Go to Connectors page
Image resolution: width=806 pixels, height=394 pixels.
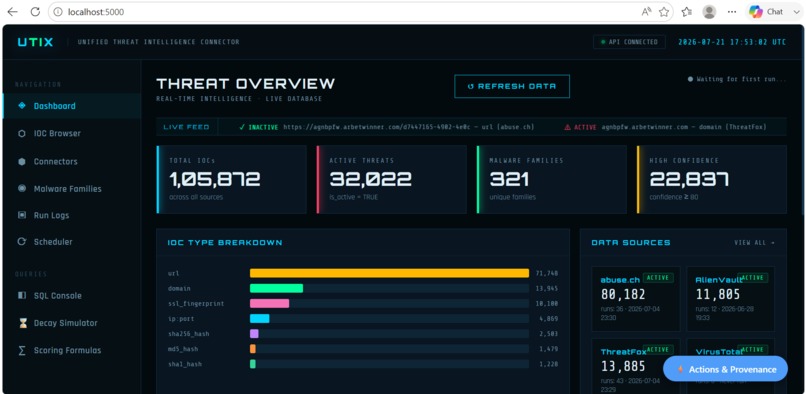[x=72, y=162]
